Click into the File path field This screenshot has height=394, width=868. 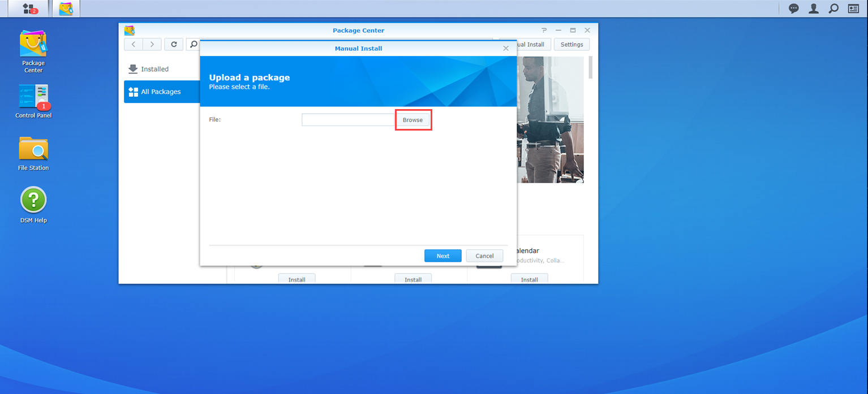tap(348, 120)
